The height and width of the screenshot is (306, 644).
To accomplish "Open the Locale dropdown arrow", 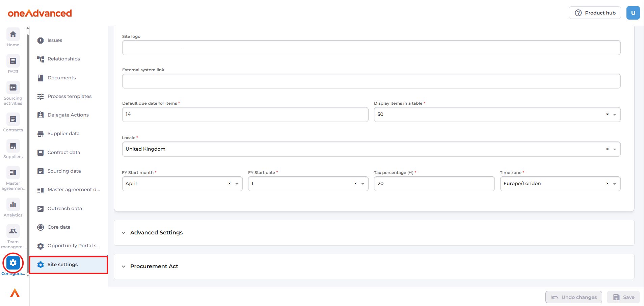I will [x=615, y=149].
